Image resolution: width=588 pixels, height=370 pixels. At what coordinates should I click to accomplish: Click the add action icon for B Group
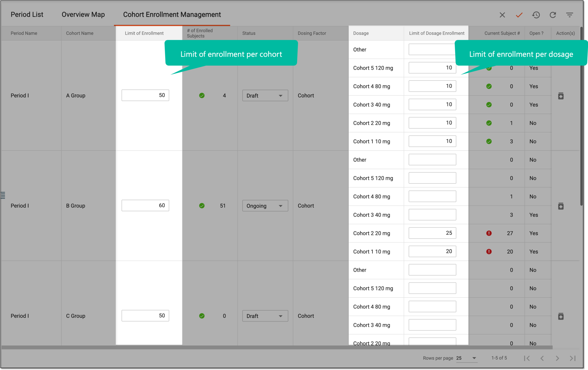click(x=561, y=206)
